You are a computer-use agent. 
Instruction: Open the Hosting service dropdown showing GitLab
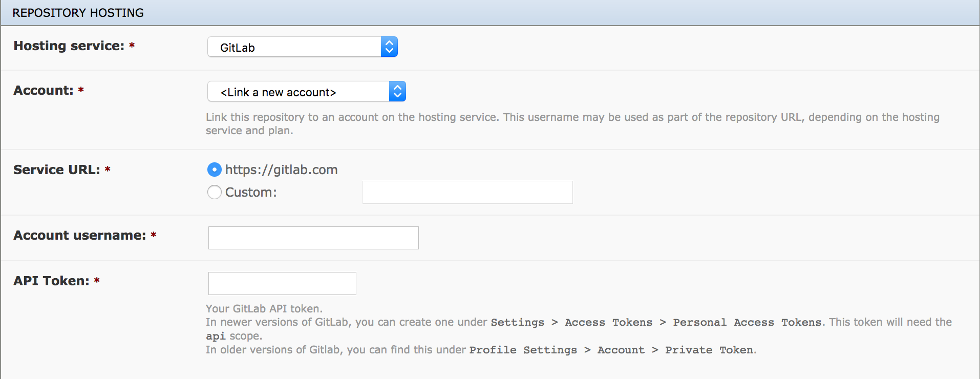click(x=302, y=47)
